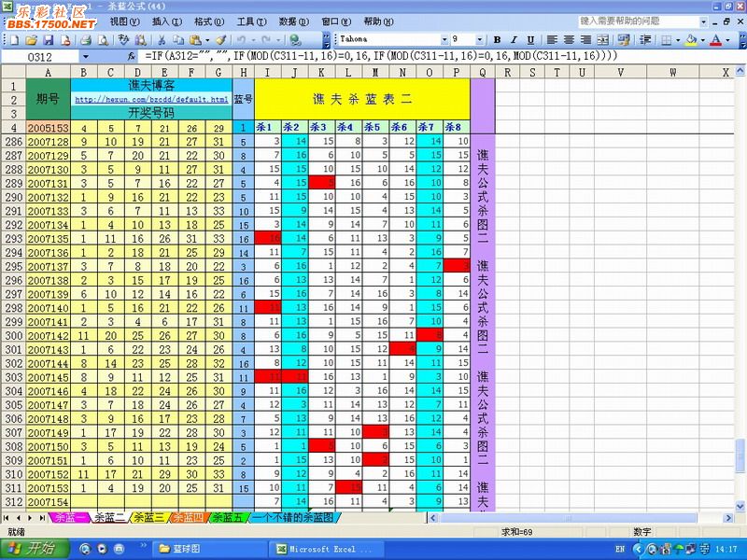Click the Microsoft Excel taskbar button
The height and width of the screenshot is (560, 747).
tap(326, 549)
